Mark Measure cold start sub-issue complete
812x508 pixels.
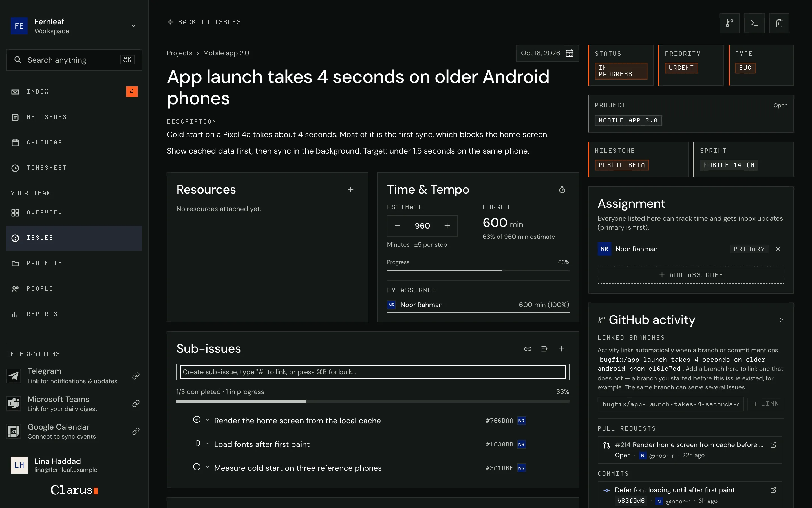tap(197, 467)
